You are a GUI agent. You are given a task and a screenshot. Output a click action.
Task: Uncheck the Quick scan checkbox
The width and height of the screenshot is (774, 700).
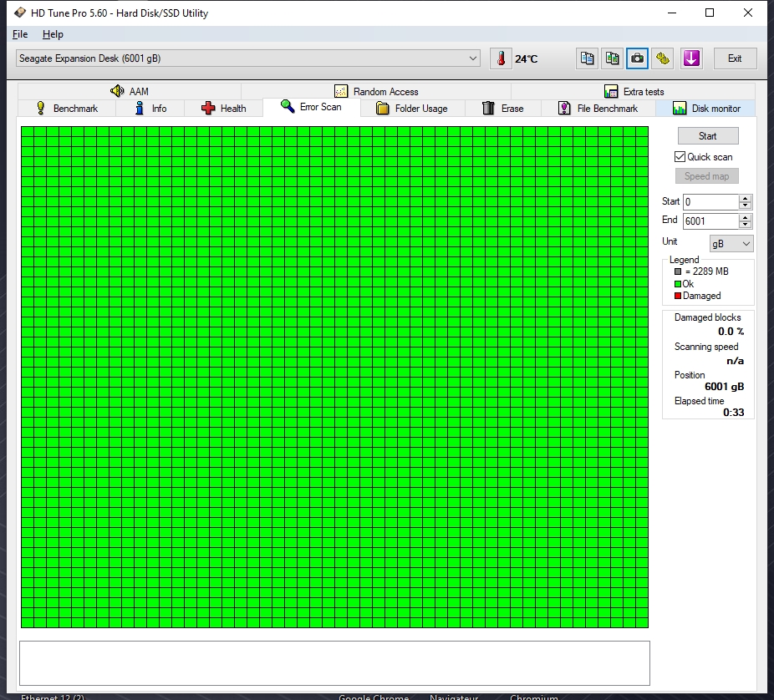[680, 157]
